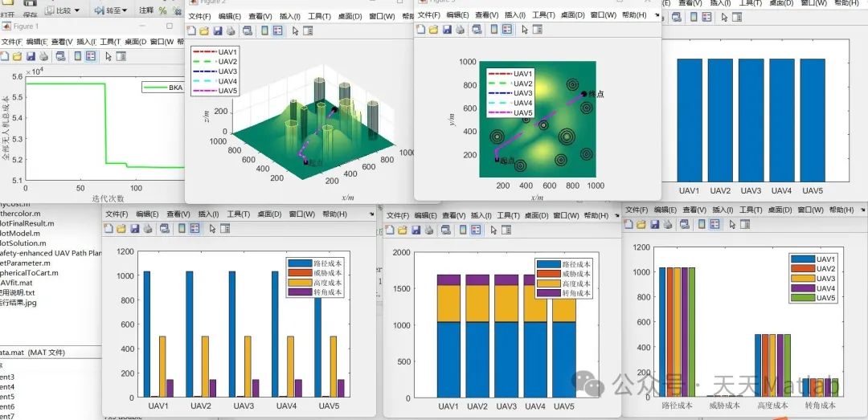The width and height of the screenshot is (868, 420).
Task: Select the 行结果.jpg file in file browser
Action: click(x=18, y=303)
